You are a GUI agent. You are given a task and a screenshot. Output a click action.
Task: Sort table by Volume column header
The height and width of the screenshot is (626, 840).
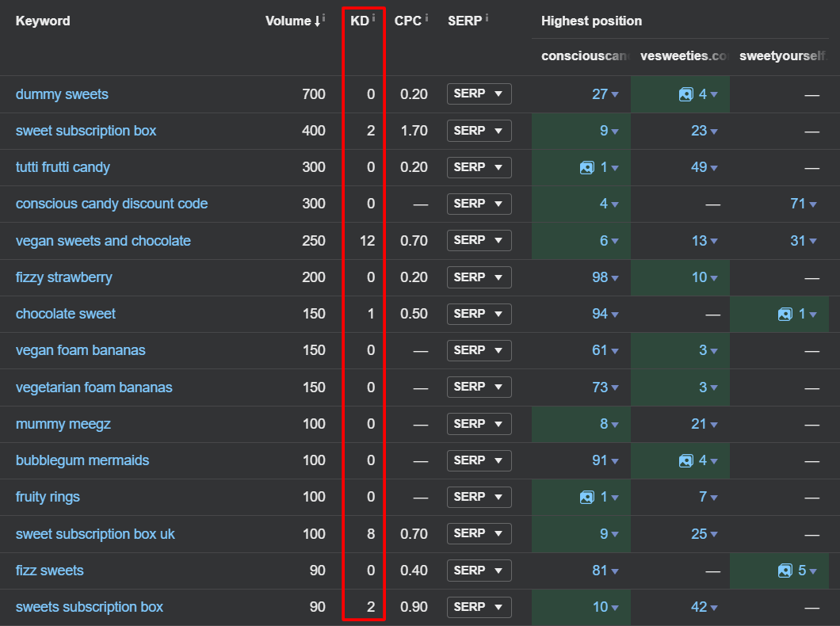288,21
